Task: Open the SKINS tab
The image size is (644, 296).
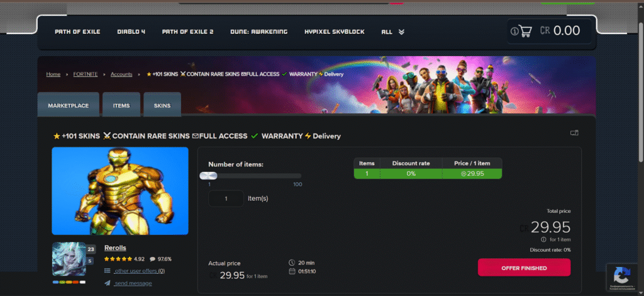Action: click(162, 106)
